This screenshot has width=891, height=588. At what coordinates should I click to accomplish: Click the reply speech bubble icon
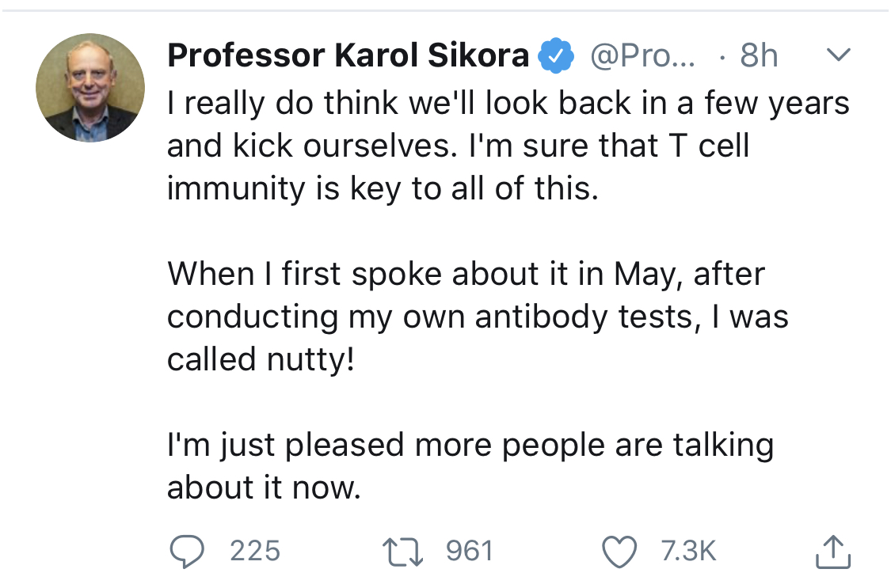click(x=187, y=552)
